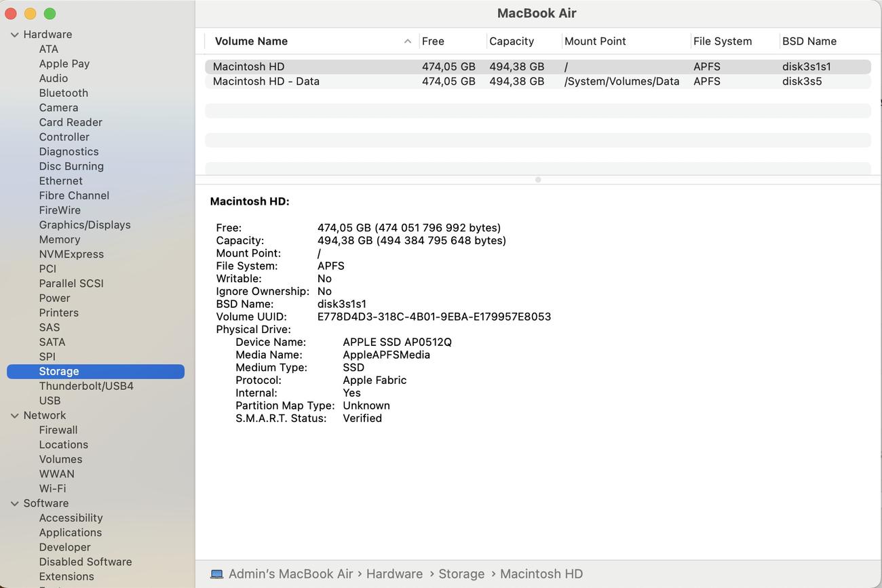Select SAS in the sidebar

[x=50, y=328]
